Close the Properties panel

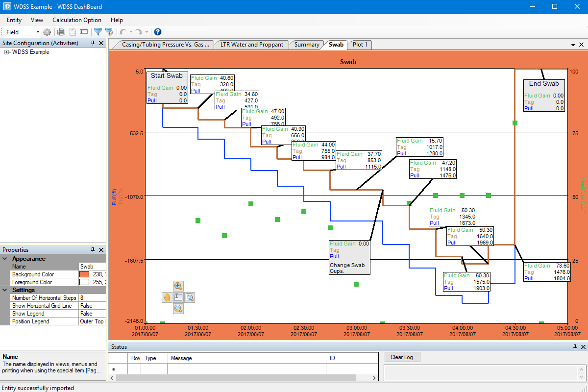(101, 250)
